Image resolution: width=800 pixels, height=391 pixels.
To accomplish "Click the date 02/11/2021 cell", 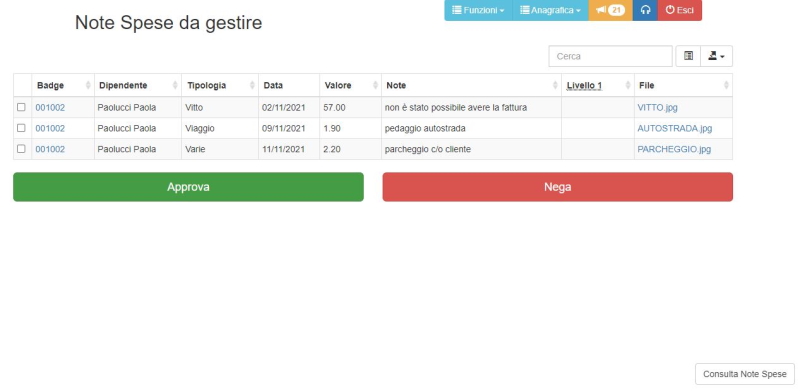I will pyautogui.click(x=289, y=108).
